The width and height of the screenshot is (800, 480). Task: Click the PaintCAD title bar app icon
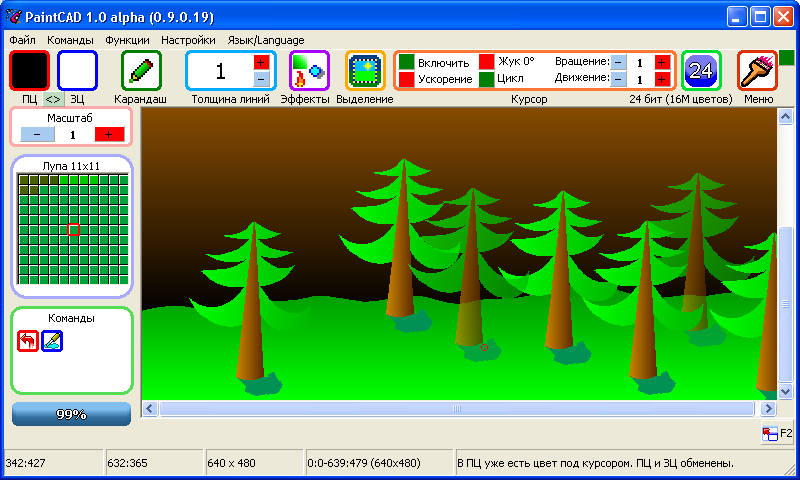point(14,17)
